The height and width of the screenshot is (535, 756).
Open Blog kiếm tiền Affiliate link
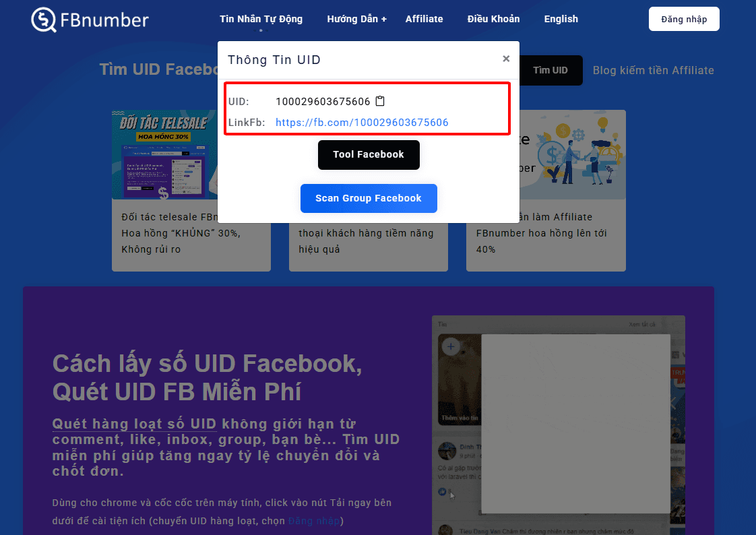point(654,70)
